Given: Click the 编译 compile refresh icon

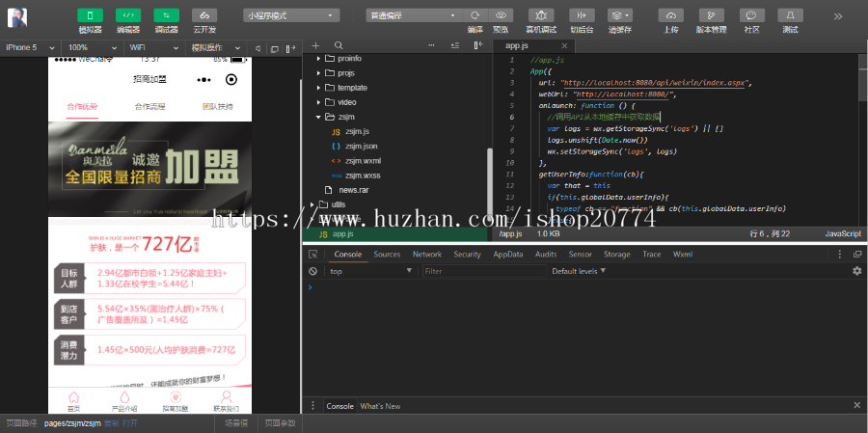Looking at the screenshot, I should tap(475, 15).
